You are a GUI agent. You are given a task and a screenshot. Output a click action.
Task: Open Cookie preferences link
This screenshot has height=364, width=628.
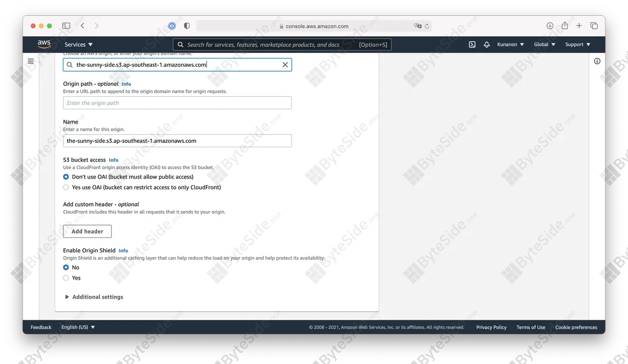576,327
